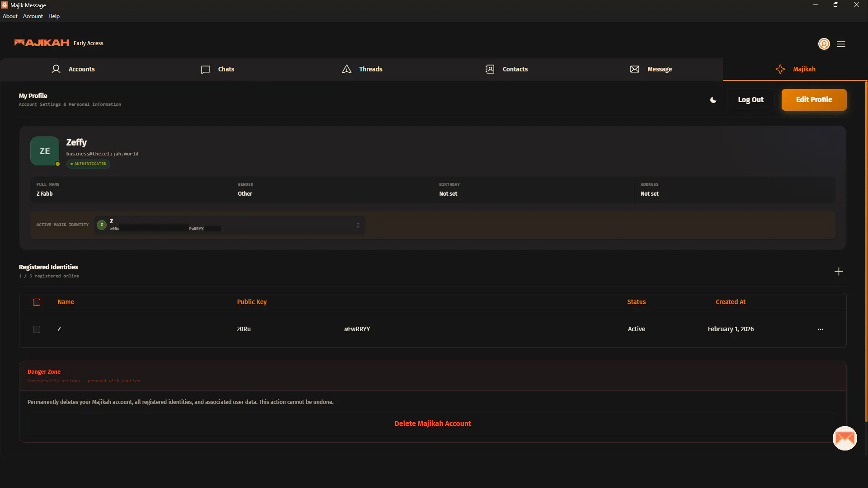Click the Public Key column header
This screenshot has height=488, width=868.
[x=252, y=302]
